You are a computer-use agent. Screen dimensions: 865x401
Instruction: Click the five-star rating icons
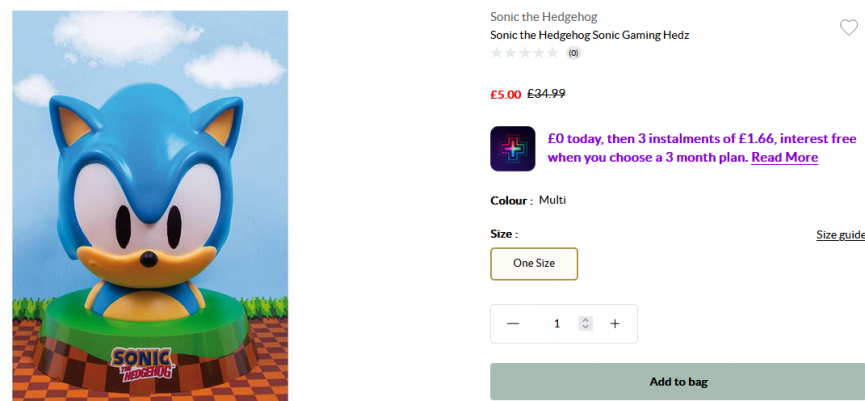(524, 53)
